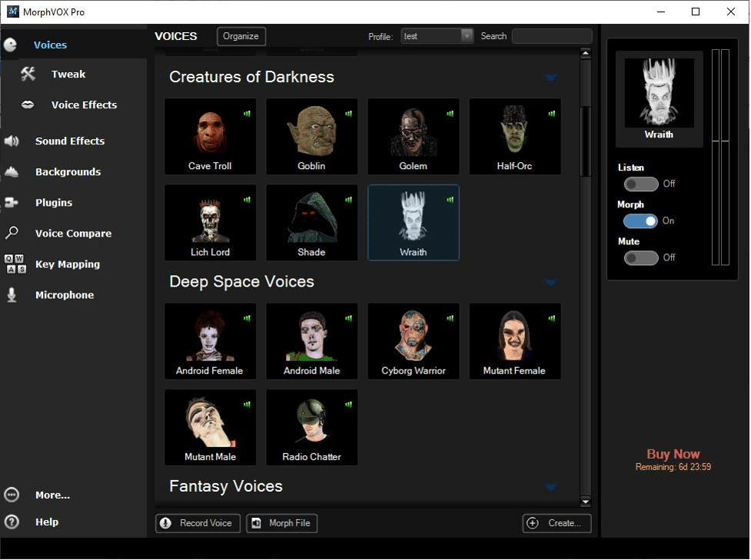Open the Profile dropdown
The image size is (751, 560).
point(466,35)
